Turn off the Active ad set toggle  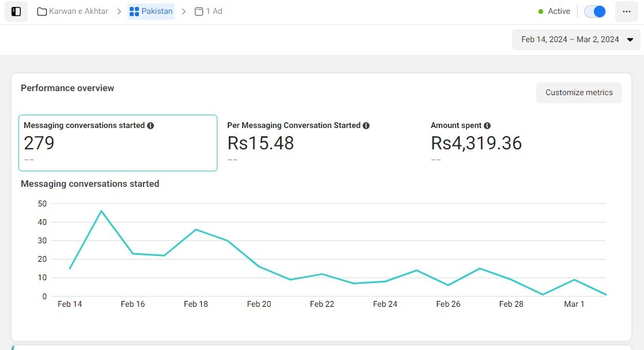coord(594,12)
